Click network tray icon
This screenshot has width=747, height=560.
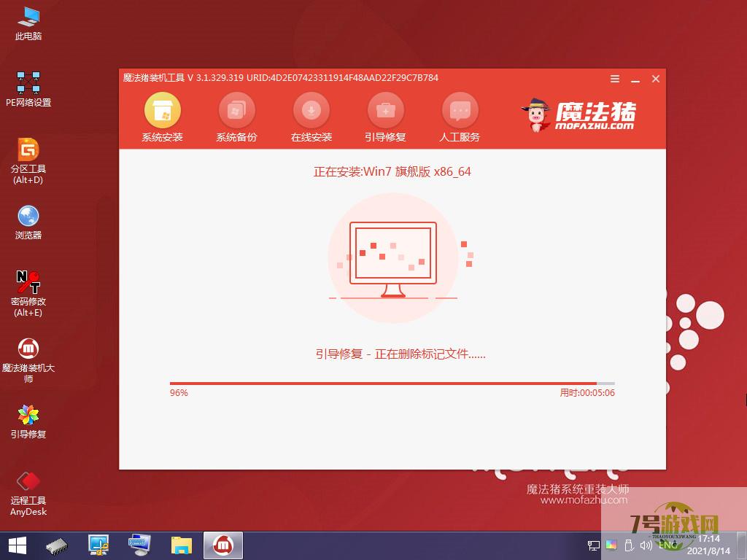point(594,545)
